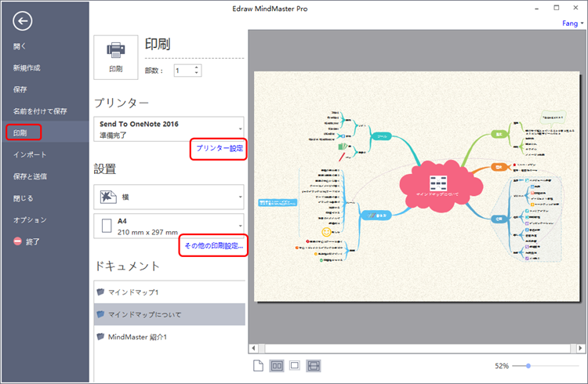The width and height of the screenshot is (588, 384).
Task: Expand the A4 paper size dropdown
Action: click(239, 226)
